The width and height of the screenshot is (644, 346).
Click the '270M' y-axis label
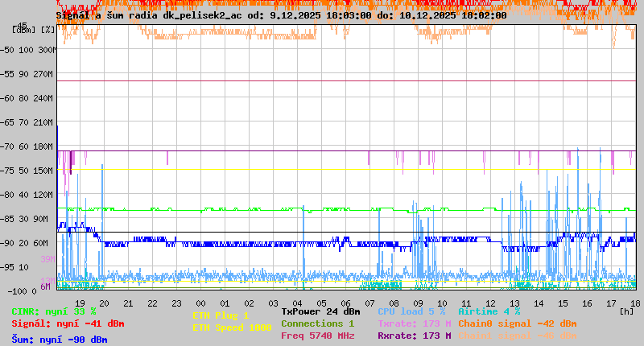[46, 74]
